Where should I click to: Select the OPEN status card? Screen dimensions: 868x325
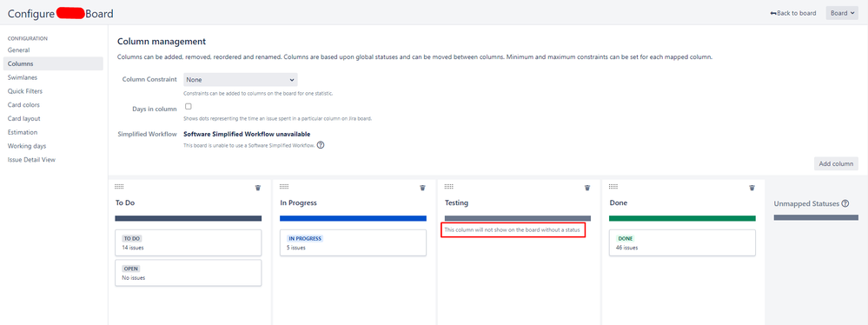pyautogui.click(x=189, y=273)
